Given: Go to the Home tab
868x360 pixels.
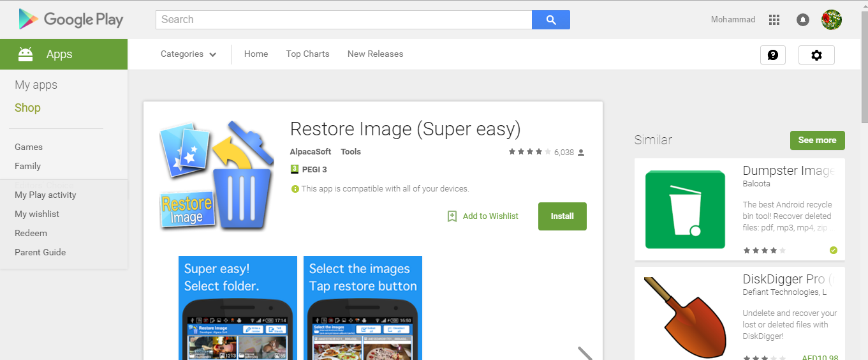Looking at the screenshot, I should 256,54.
